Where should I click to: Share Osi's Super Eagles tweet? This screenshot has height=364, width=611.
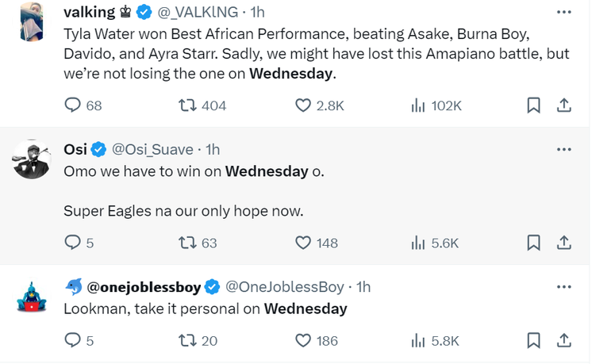[x=563, y=243]
